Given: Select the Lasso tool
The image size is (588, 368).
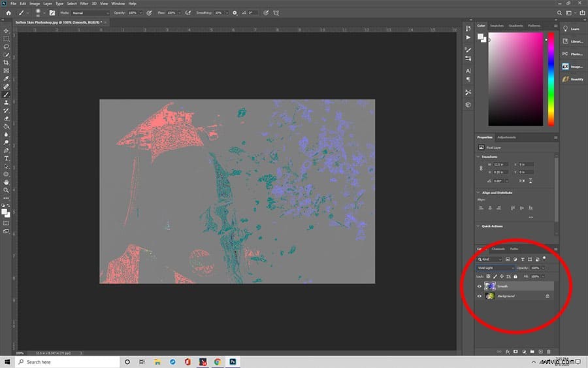Looking at the screenshot, I should 6,46.
